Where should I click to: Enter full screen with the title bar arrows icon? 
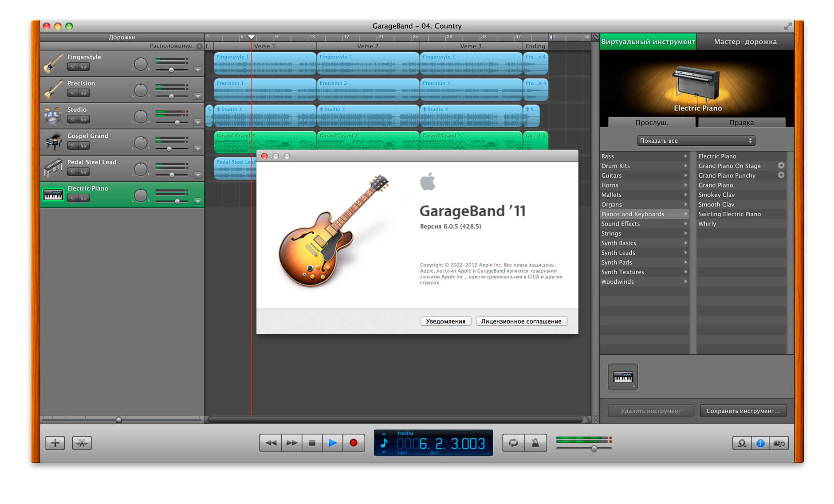coord(788,26)
